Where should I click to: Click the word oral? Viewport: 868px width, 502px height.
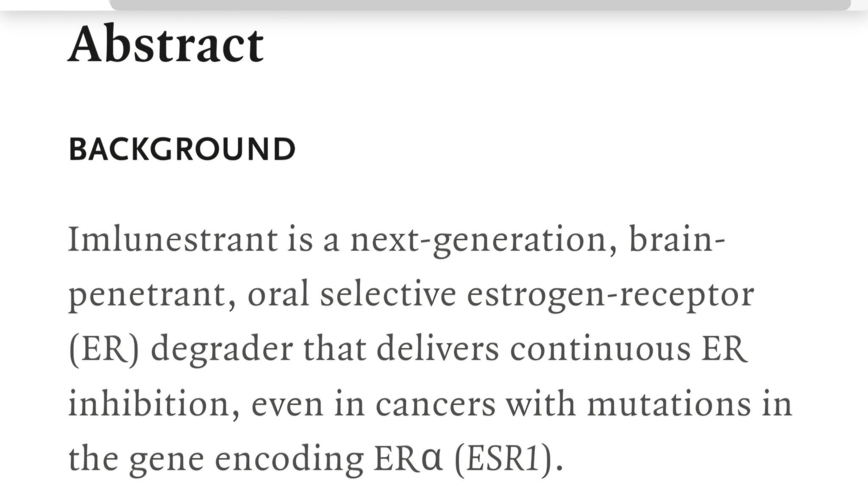(278, 294)
